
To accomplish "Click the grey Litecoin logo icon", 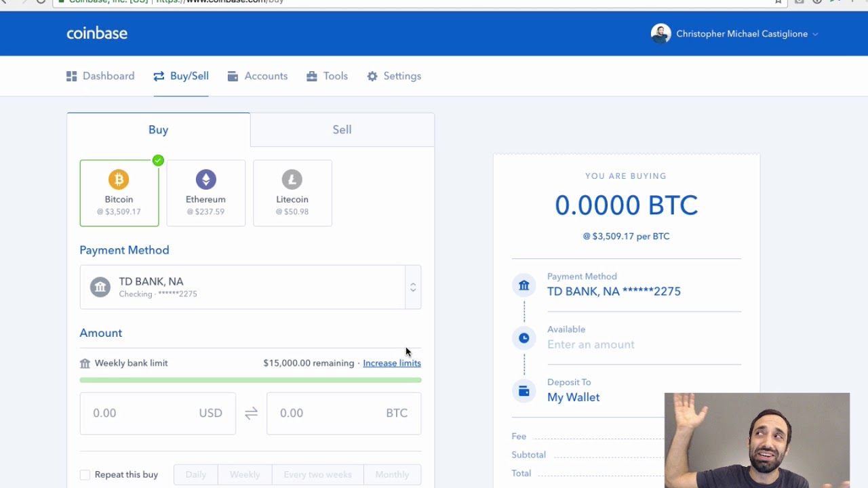I will coord(292,180).
